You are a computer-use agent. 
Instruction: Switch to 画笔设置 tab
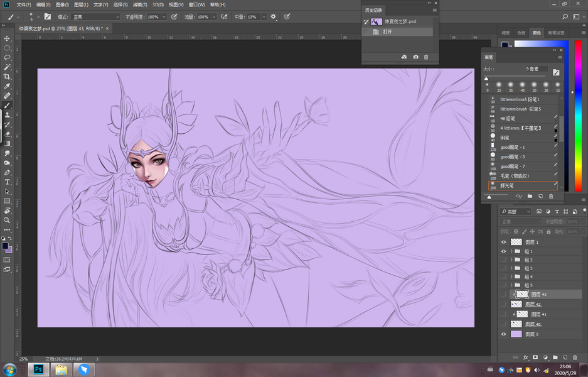tap(556, 33)
